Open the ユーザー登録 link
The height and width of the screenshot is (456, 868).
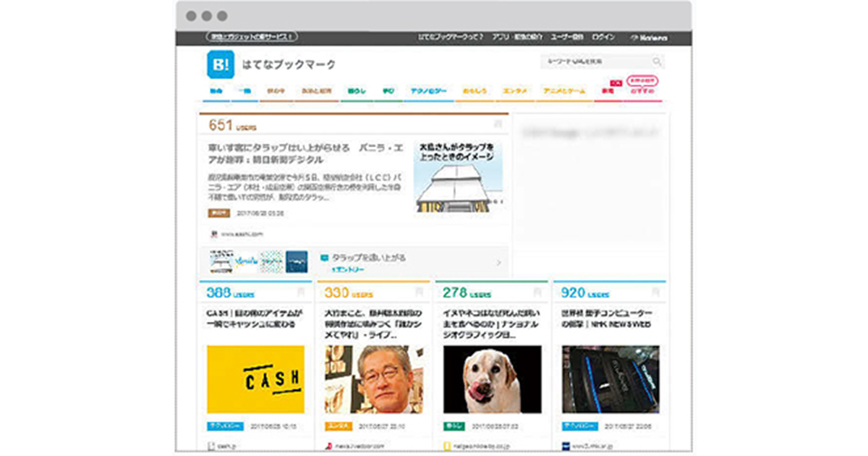click(x=567, y=37)
